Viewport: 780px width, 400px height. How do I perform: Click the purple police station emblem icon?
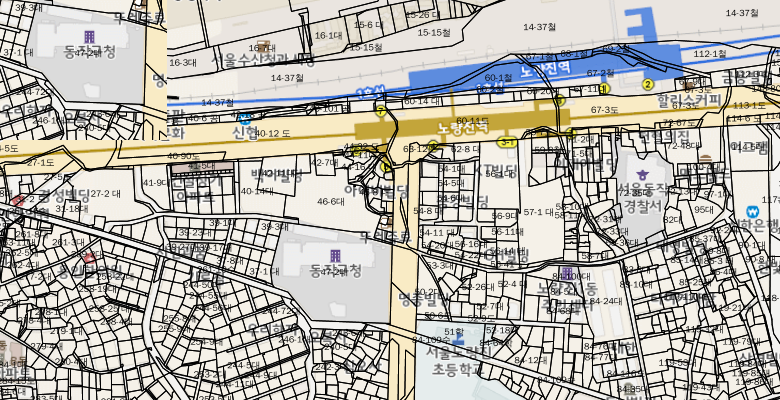point(642,175)
